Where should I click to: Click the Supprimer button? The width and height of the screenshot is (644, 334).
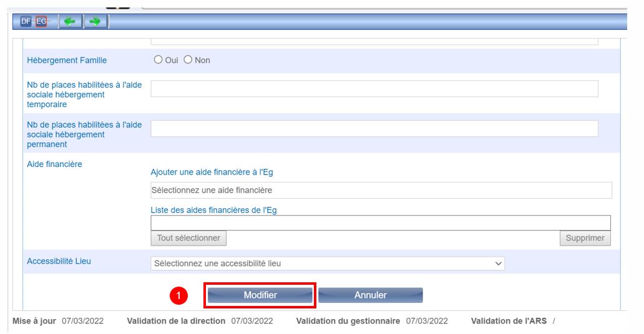point(585,238)
